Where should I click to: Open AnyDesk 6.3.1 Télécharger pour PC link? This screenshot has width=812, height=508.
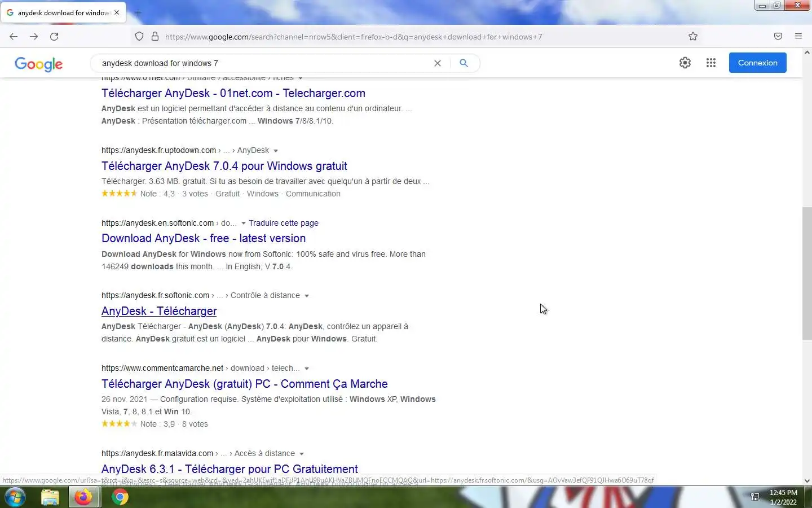tap(230, 469)
